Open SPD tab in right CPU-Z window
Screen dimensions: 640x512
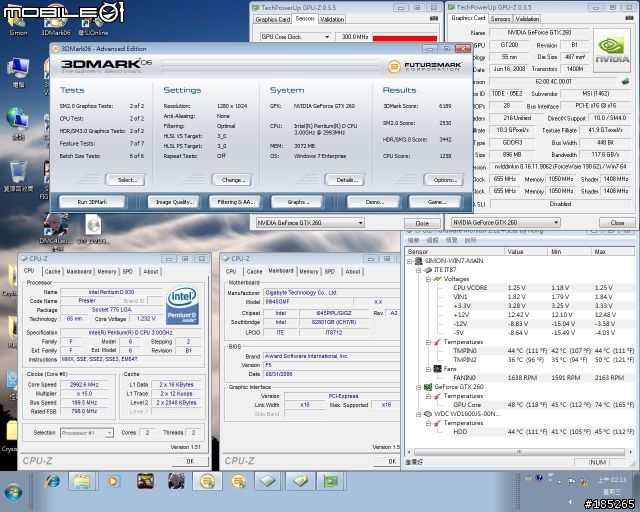click(329, 272)
